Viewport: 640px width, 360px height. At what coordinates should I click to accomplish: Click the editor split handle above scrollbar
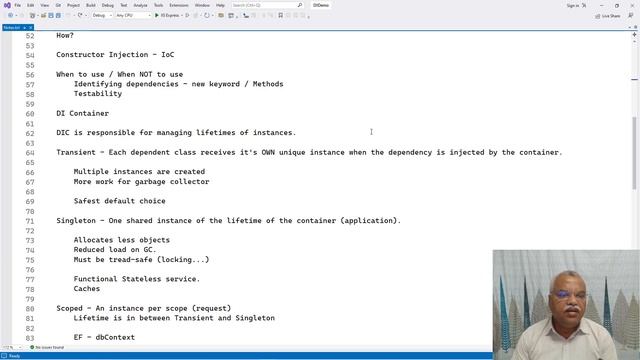(634, 35)
